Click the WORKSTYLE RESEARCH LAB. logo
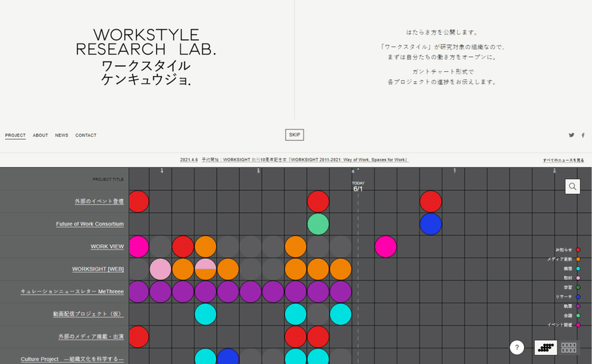 click(146, 42)
